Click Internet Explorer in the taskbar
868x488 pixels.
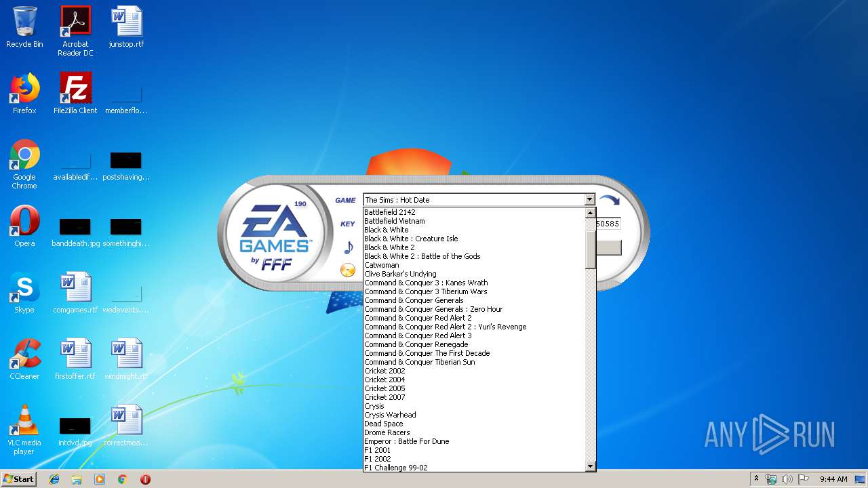click(54, 479)
